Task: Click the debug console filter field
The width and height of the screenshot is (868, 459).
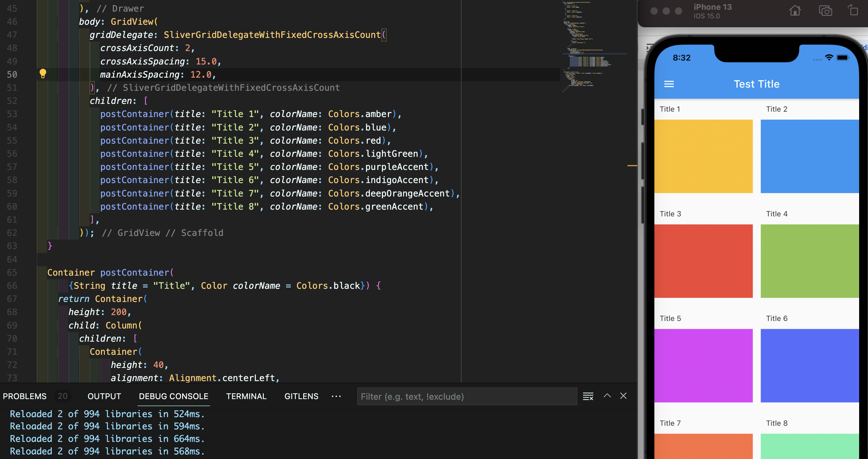Action: coord(467,397)
